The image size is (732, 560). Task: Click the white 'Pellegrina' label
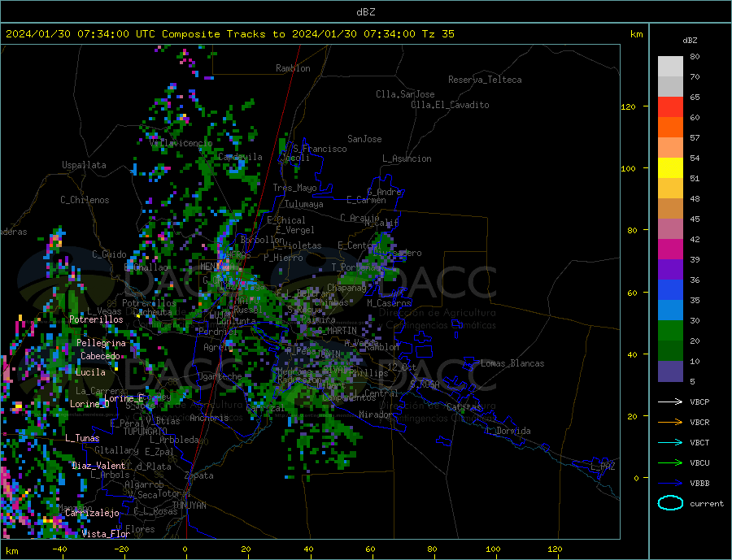click(102, 343)
